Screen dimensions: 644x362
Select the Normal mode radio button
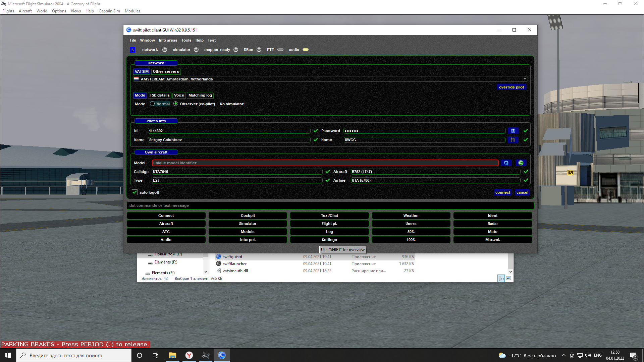(x=152, y=104)
